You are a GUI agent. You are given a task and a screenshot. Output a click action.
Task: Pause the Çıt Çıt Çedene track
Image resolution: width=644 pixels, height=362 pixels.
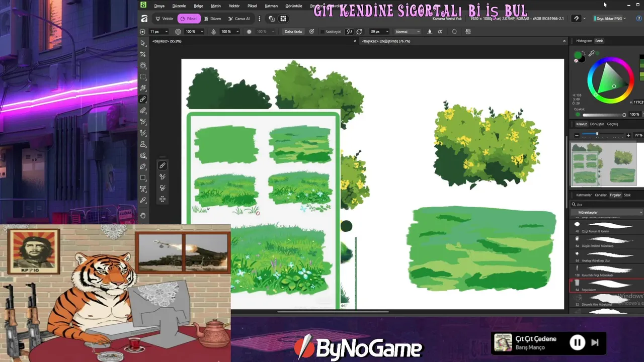coord(577,342)
